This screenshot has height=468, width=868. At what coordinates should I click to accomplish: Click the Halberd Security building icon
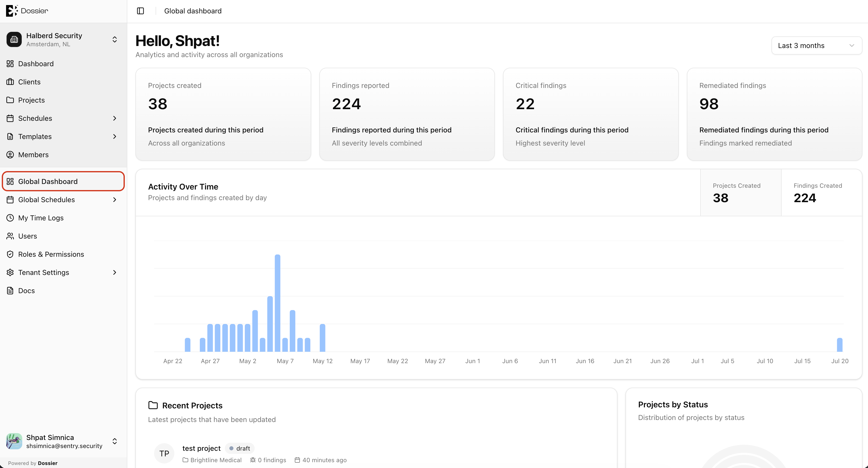(x=14, y=39)
